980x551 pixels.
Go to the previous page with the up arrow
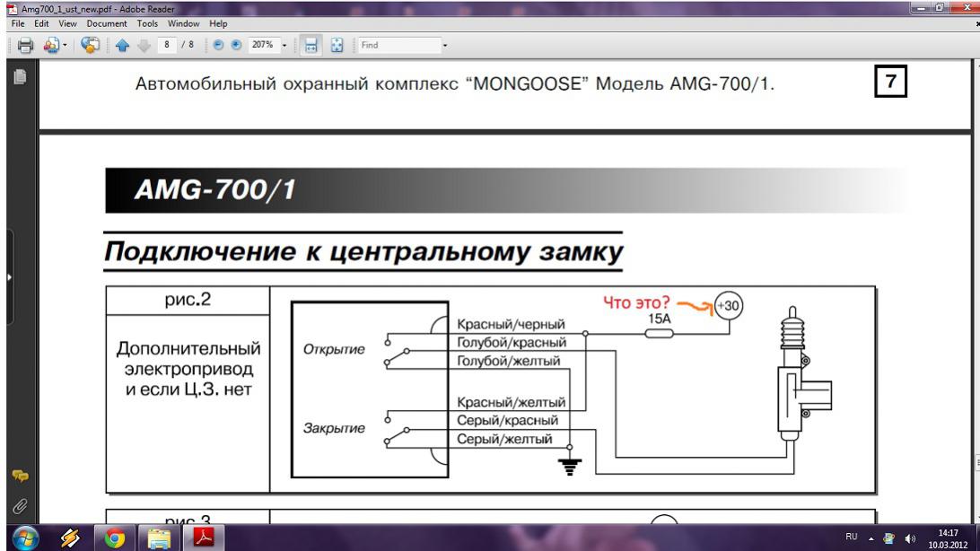[x=122, y=45]
